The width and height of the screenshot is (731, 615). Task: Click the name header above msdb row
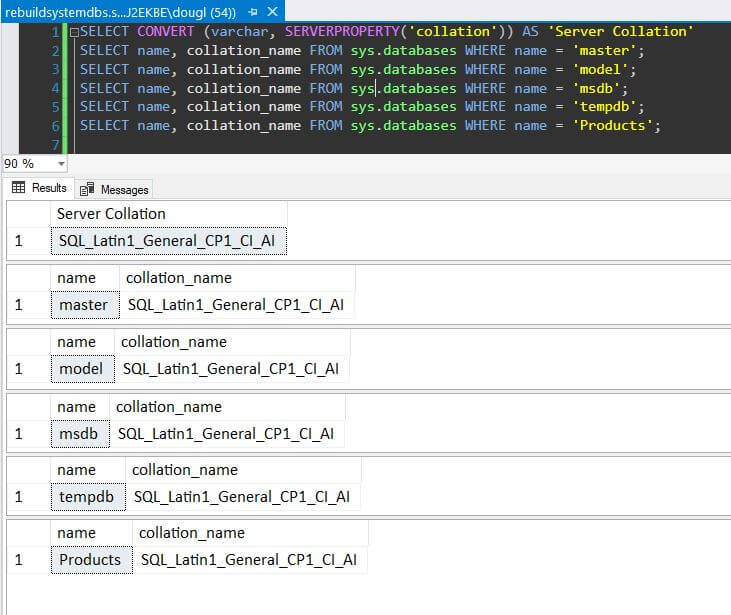click(76, 406)
